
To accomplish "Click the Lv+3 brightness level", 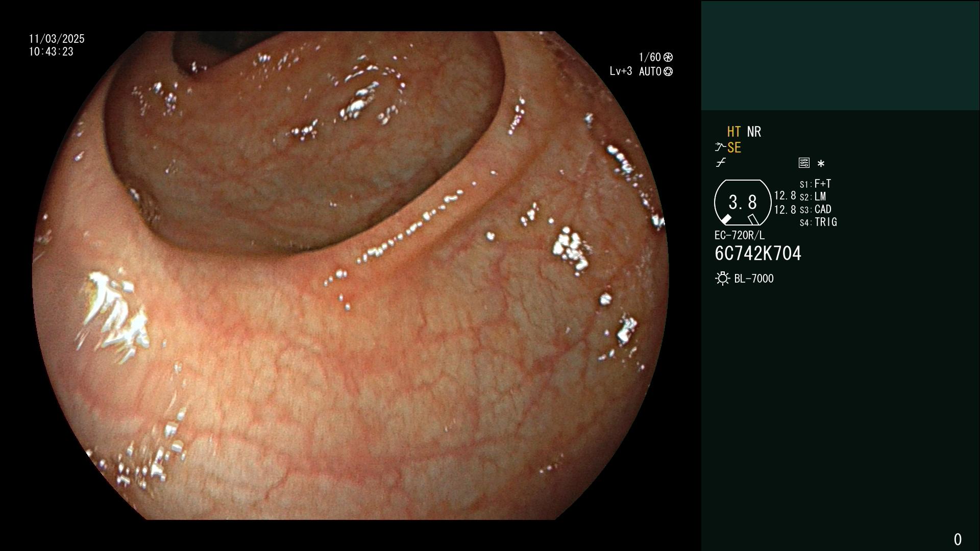I will point(621,71).
